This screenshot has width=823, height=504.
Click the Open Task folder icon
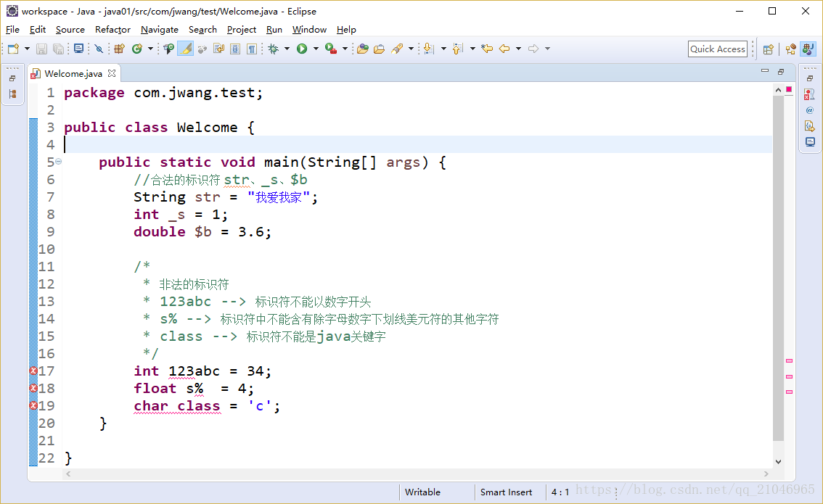379,49
